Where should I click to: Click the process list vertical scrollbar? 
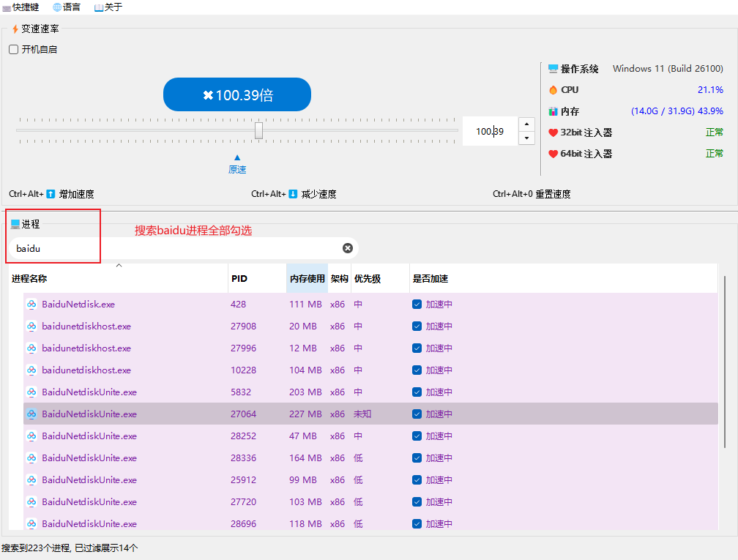click(x=725, y=362)
